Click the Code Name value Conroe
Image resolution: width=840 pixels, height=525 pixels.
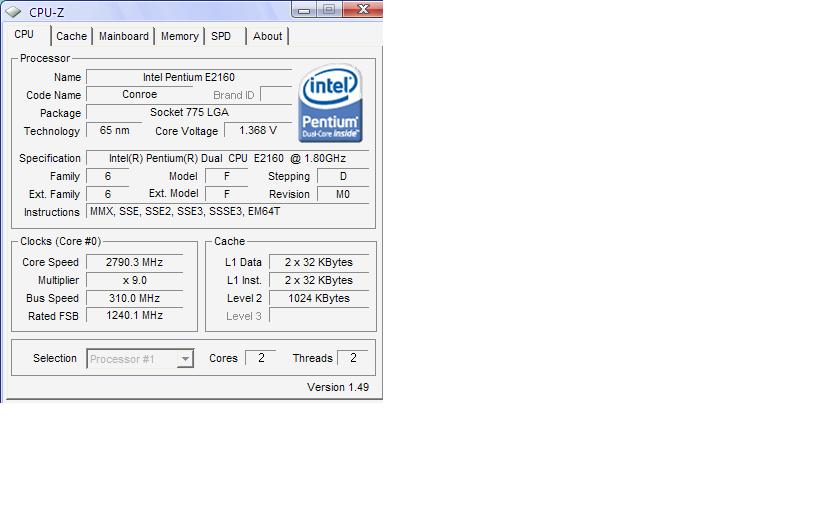139,94
